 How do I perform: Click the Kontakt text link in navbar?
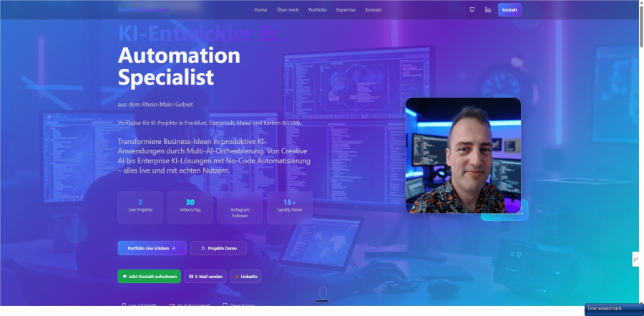coord(373,10)
